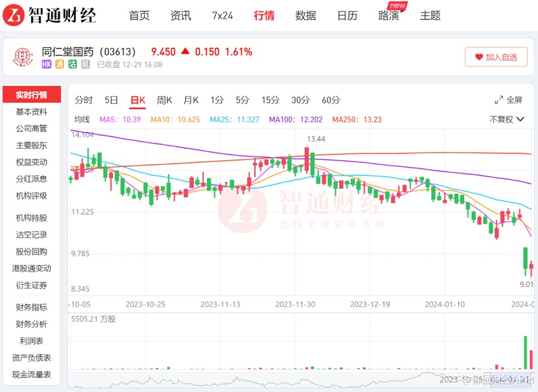
Task: Open 现金流量表 in the sidebar
Action: tap(32, 375)
